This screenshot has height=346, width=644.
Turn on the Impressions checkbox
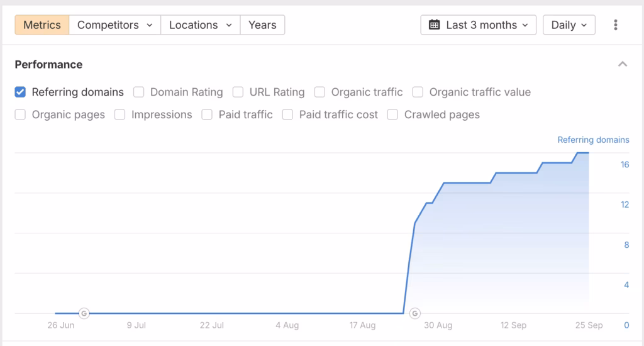point(119,114)
